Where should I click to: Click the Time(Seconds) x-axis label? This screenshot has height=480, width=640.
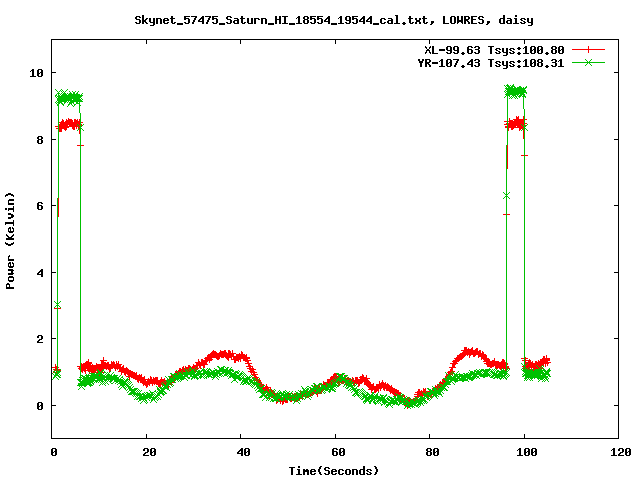[x=334, y=471]
